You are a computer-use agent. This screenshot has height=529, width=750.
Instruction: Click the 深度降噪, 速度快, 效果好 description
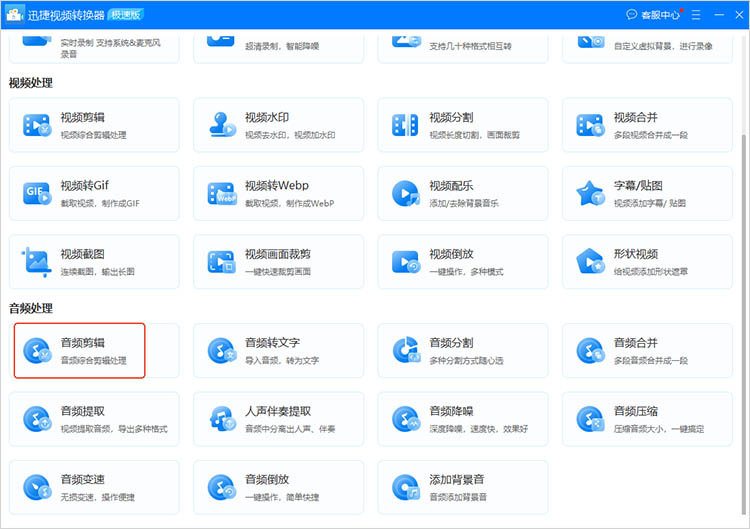tap(479, 429)
